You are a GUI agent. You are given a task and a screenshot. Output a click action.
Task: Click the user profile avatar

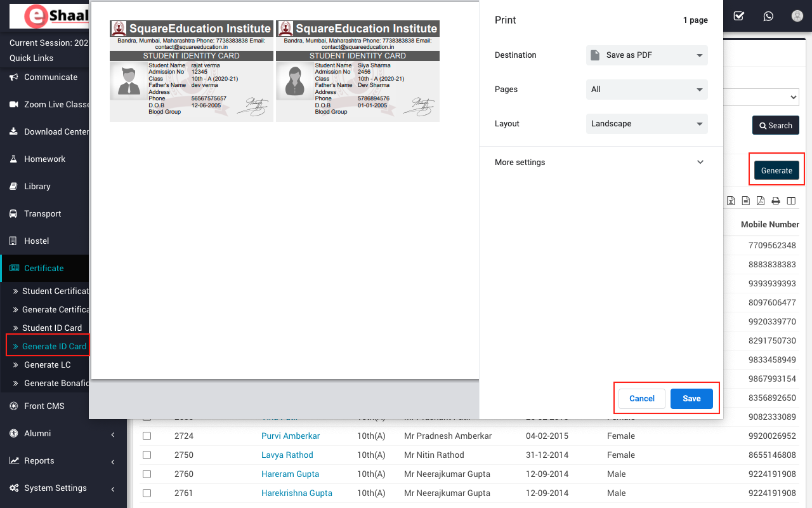click(797, 16)
